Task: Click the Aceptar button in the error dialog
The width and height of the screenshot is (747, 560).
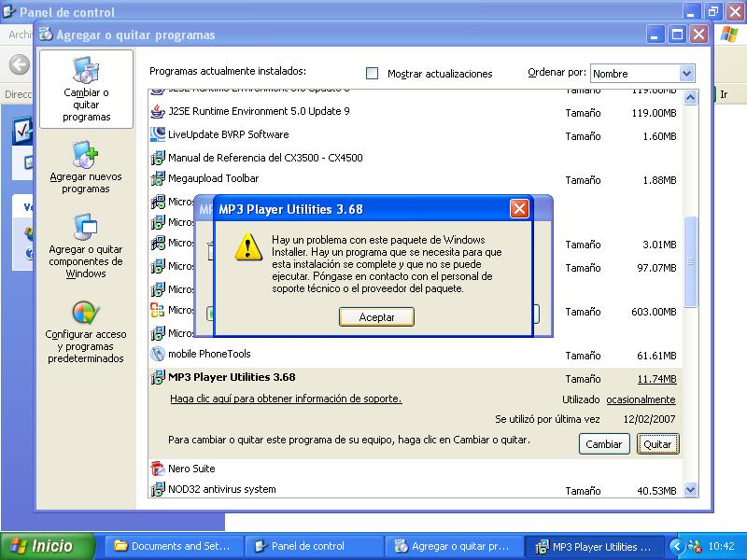Action: click(376, 317)
